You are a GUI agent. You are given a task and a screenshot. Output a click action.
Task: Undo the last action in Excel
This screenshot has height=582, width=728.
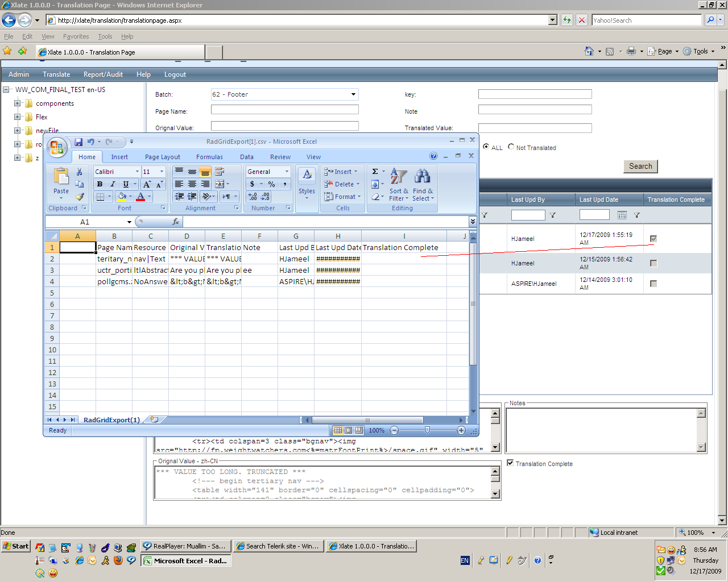click(90, 142)
